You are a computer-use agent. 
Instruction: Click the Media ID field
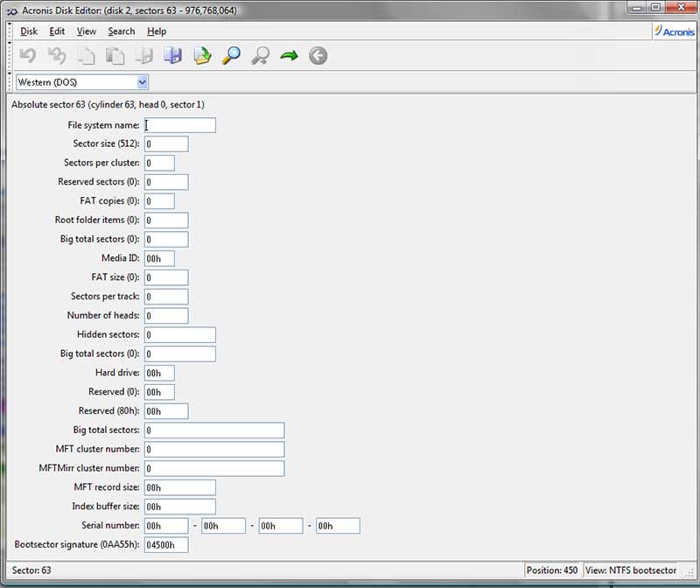(x=159, y=258)
